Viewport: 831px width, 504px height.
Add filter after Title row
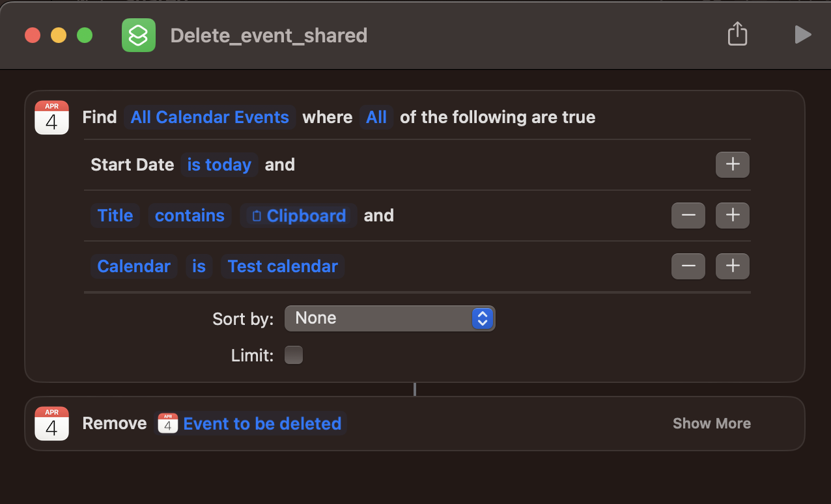tap(733, 216)
